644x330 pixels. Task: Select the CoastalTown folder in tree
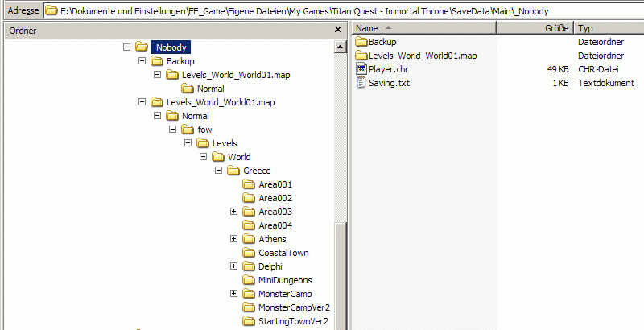(283, 253)
